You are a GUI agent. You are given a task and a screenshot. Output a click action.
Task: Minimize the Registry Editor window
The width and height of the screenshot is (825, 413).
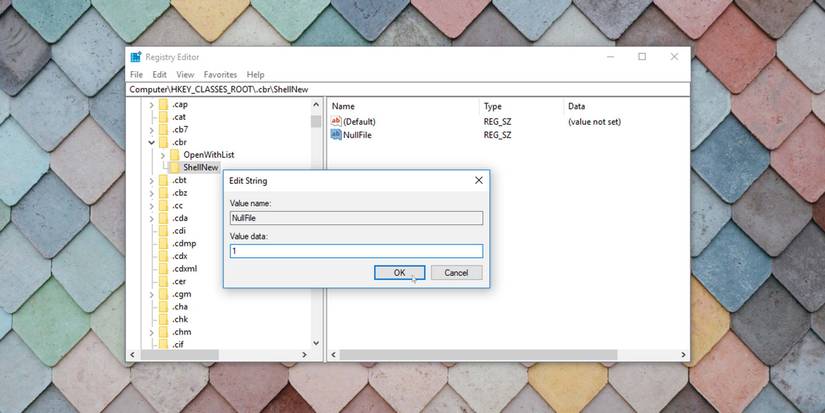click(x=610, y=57)
